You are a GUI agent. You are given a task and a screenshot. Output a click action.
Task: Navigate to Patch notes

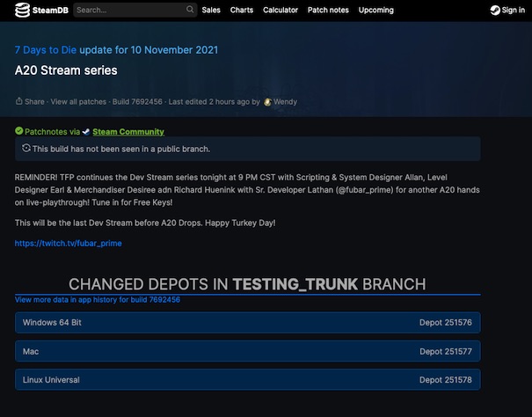tap(328, 11)
